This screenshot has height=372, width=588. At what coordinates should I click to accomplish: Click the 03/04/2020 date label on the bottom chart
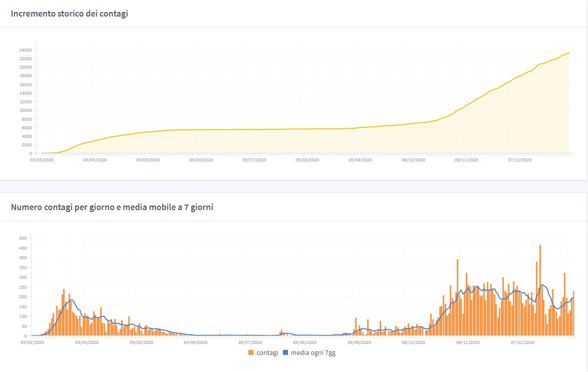click(x=87, y=343)
